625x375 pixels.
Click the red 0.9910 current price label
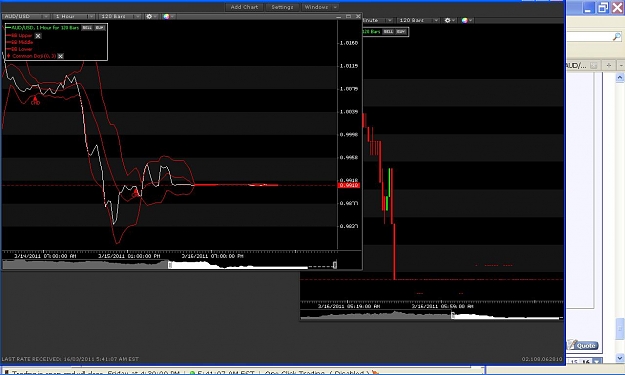[349, 185]
